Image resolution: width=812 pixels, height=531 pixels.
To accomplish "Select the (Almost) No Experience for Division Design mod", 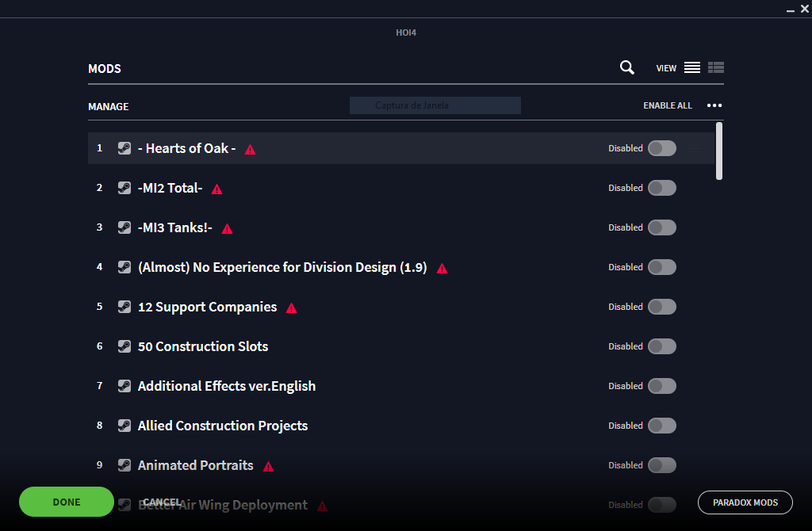I will [x=282, y=267].
